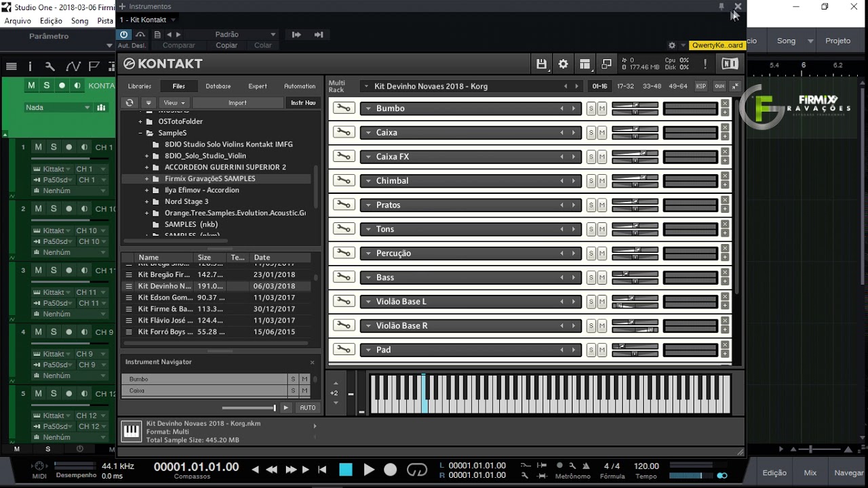Play auto-preview in Instrument Navigator
The width and height of the screenshot is (868, 488).
286,407
